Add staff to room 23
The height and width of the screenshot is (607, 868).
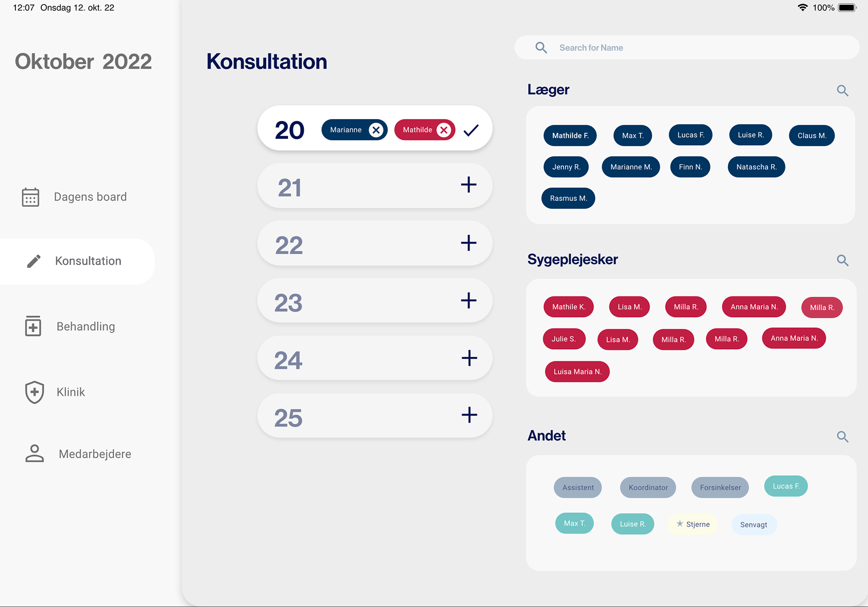tap(468, 301)
